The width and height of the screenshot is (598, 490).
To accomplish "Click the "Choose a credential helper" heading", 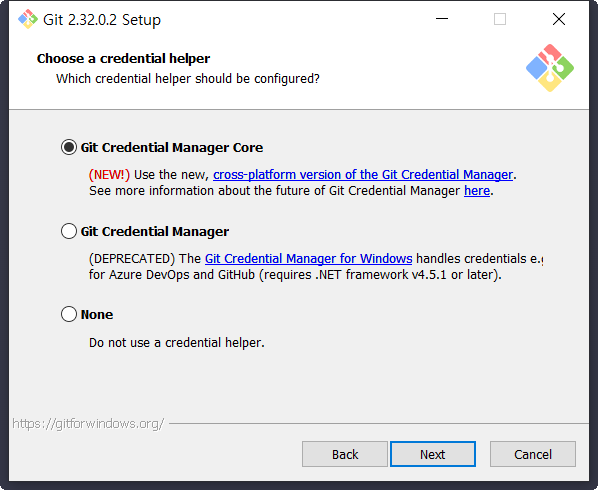I will tap(123, 58).
